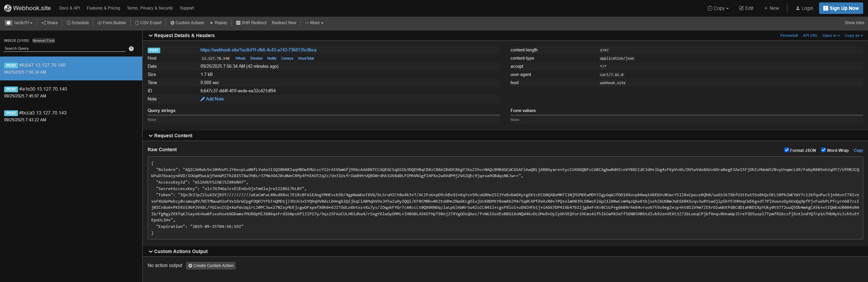
Task: Open Features & Pricing page
Action: point(103,8)
